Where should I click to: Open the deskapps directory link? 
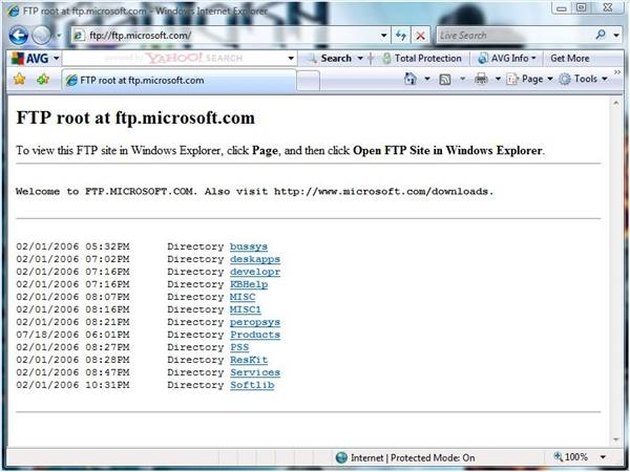(x=255, y=259)
